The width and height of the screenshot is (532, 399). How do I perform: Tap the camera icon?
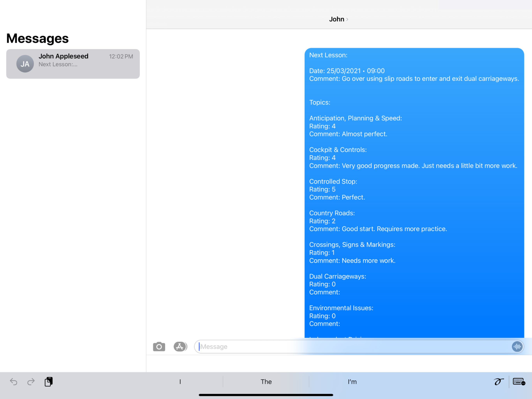[159, 347]
